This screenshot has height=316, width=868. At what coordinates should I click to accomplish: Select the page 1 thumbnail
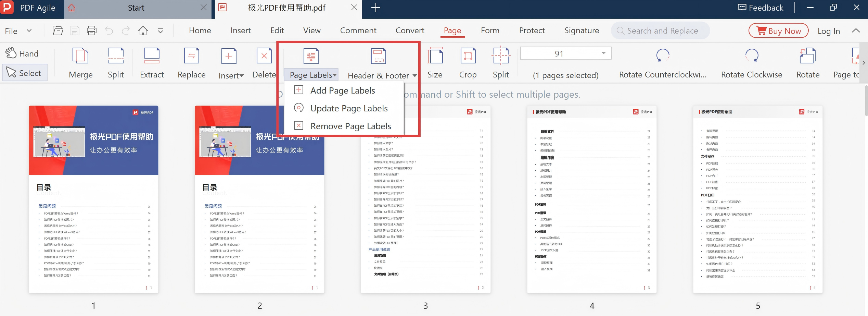[93, 199]
